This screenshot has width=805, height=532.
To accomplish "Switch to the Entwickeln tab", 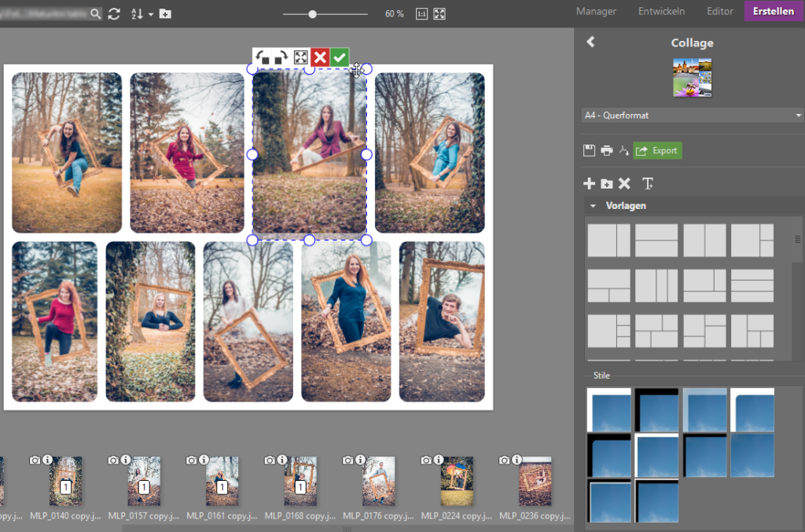I will coord(661,11).
